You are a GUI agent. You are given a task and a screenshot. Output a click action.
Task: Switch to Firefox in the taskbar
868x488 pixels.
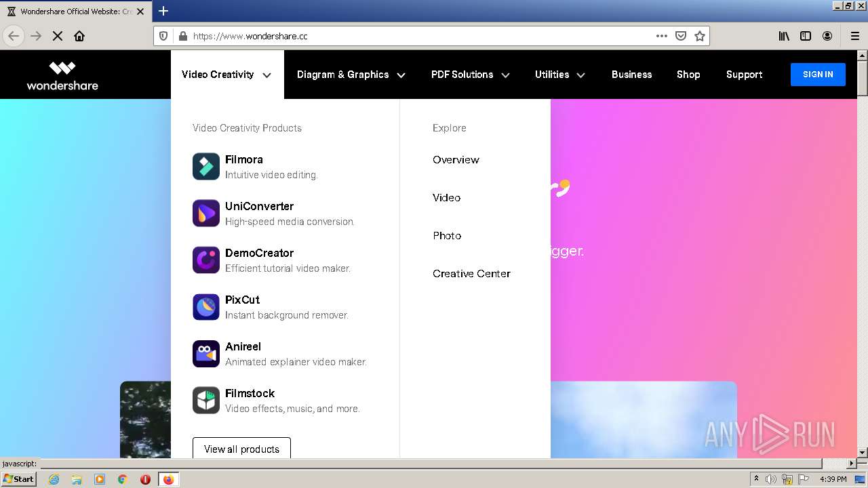(x=168, y=479)
